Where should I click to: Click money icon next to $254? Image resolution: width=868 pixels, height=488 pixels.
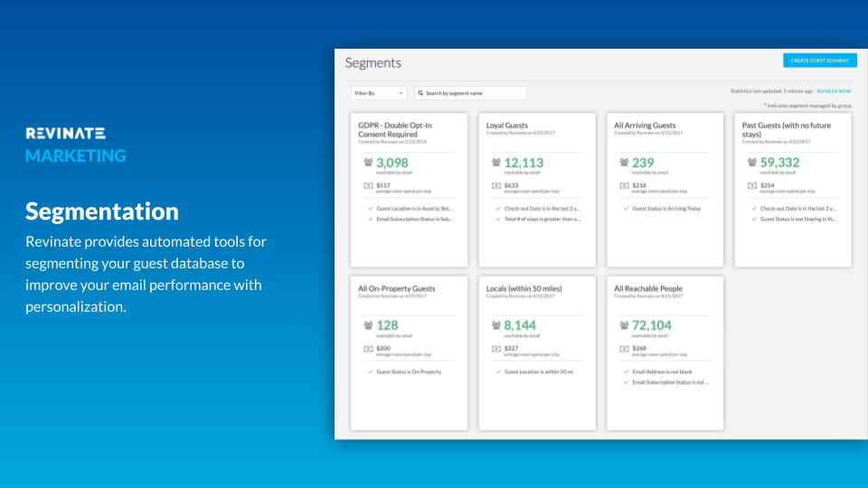[751, 186]
